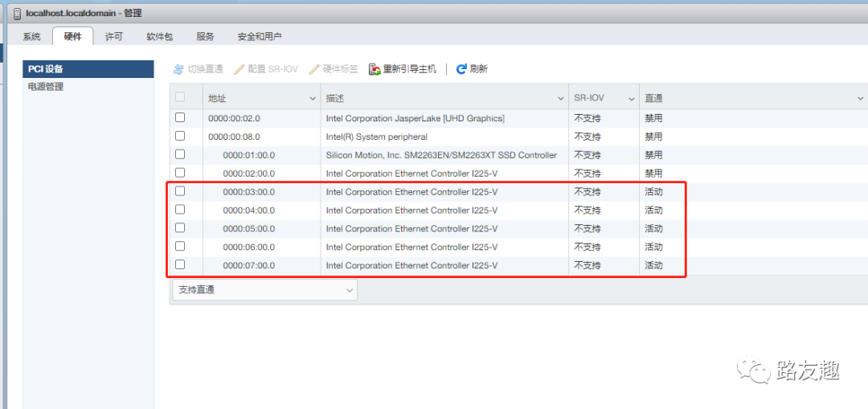Click the 配置 SR-IOV pencil icon
The width and height of the screenshot is (868, 409).
point(240,69)
